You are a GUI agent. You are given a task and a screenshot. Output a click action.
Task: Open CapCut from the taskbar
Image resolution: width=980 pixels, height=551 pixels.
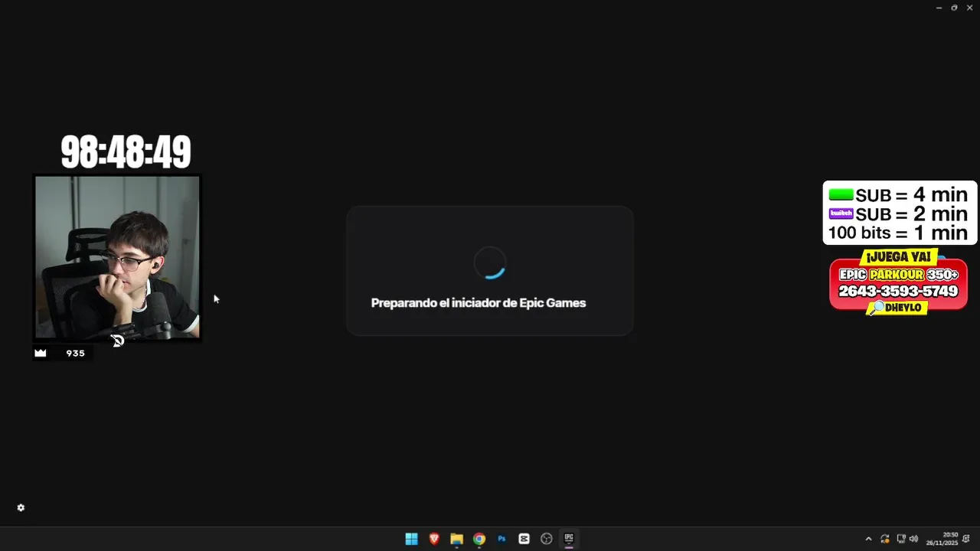point(524,539)
